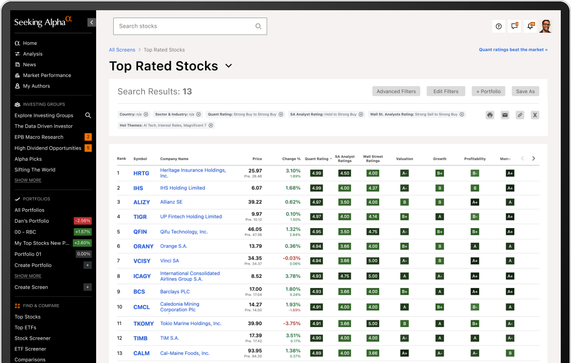Search investing groups magnifier icon in sidebar
Screen dimensions: 571x363
click(88, 115)
